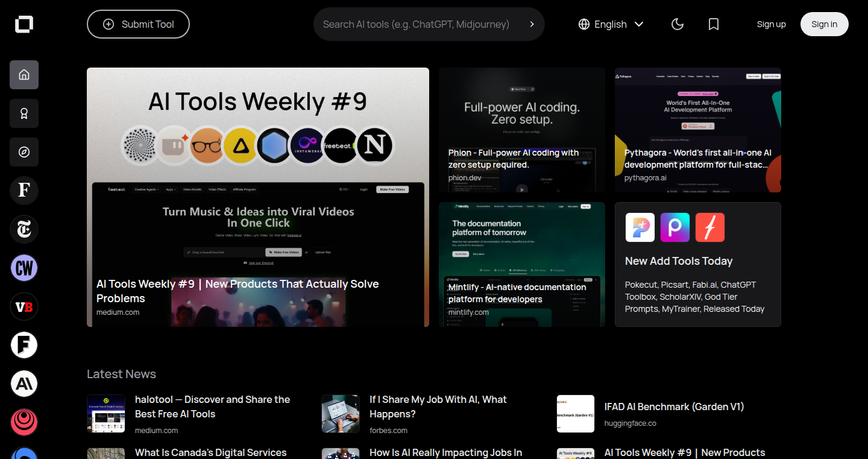Click huggingface.co under IFAD AI Benchmark
The image size is (868, 459).
(631, 423)
